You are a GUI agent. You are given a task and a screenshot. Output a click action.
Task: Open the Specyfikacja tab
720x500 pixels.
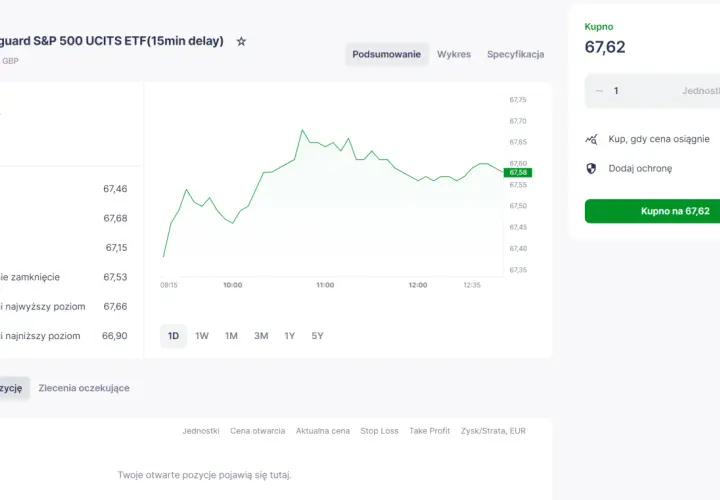click(x=515, y=54)
